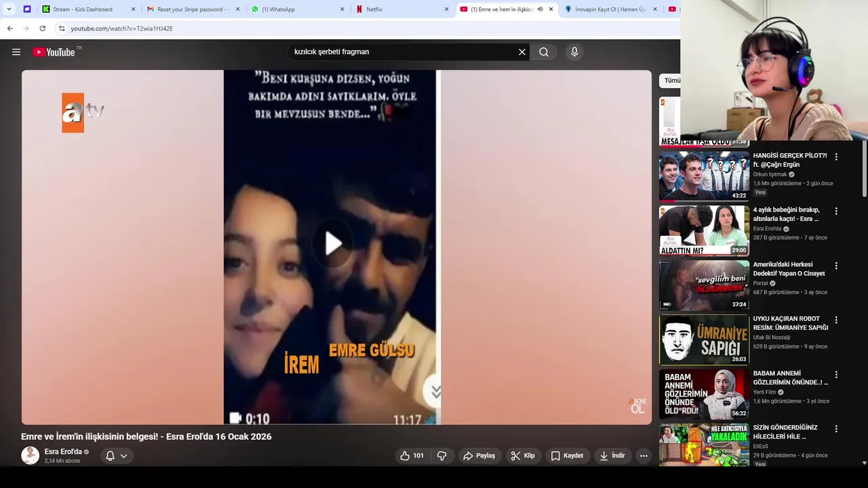Screen dimensions: 868x488
Task: Open Esra Erol'da channel avatar
Action: 30,455
